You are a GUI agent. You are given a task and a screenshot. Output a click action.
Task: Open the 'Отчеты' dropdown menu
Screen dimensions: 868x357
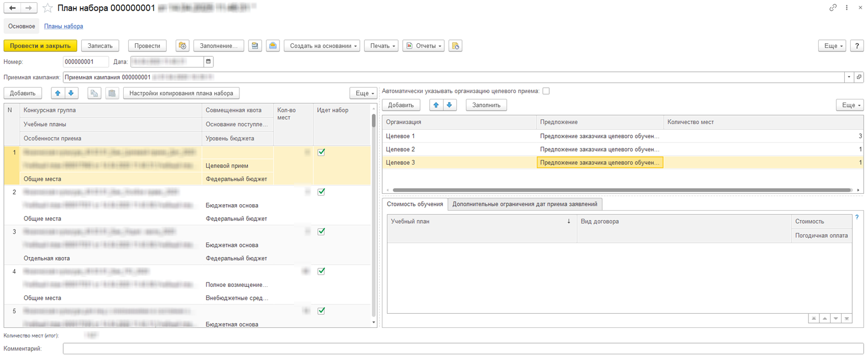tap(424, 46)
